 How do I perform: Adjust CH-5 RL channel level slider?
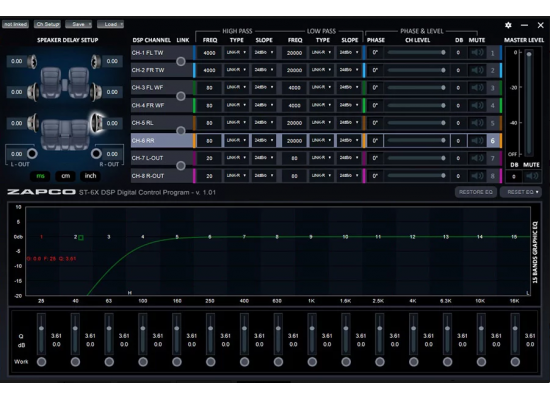pos(417,123)
